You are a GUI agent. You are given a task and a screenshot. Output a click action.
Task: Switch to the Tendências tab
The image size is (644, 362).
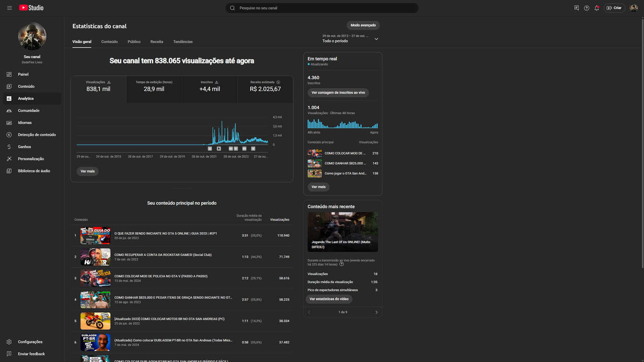pyautogui.click(x=183, y=42)
